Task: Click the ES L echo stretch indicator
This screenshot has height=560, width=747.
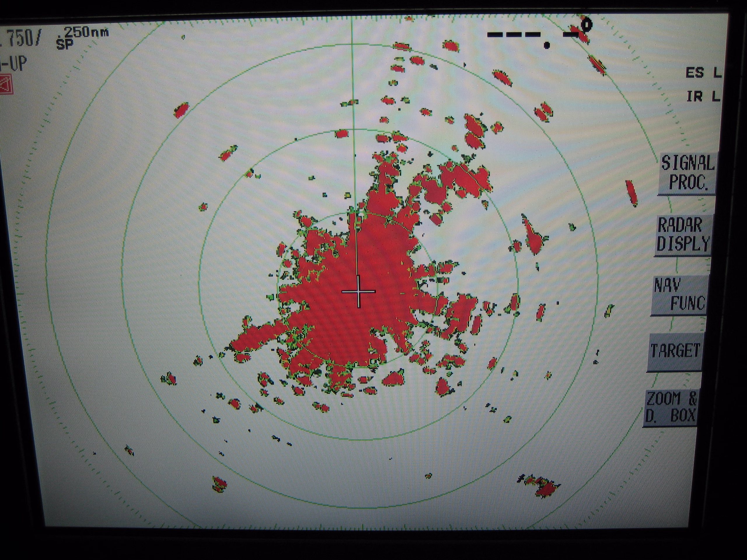Action: (x=704, y=73)
